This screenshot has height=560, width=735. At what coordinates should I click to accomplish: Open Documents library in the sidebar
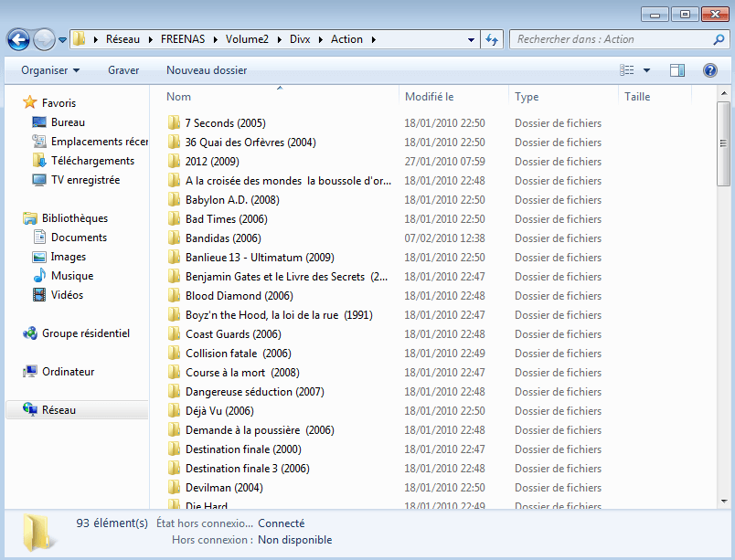(79, 238)
